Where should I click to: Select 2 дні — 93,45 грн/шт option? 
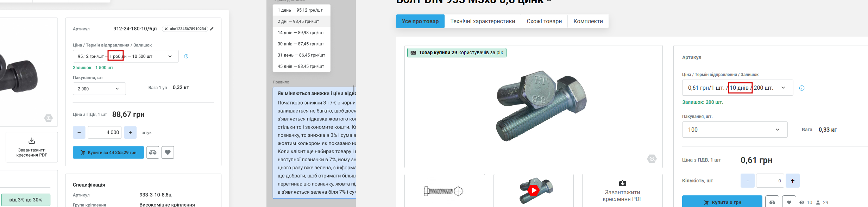tap(301, 21)
